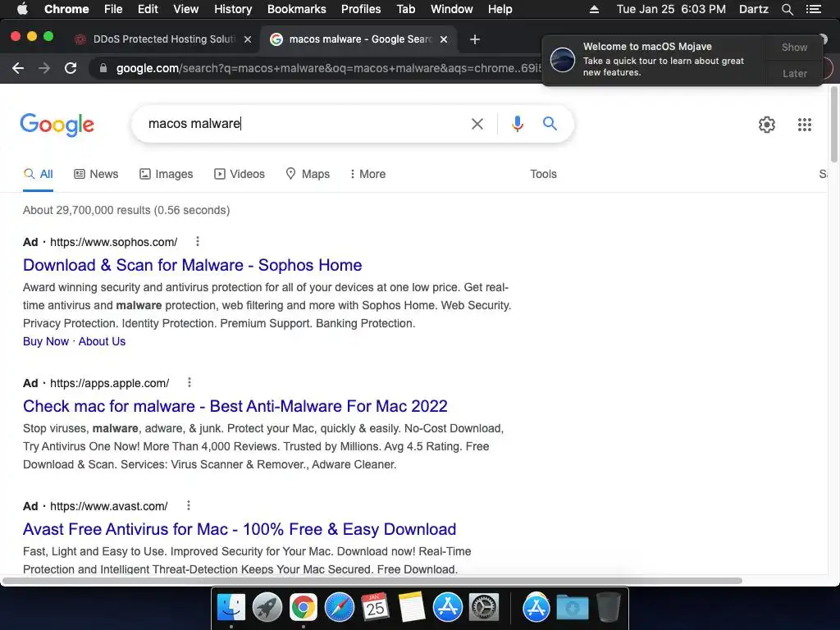Clear the search box with X
The width and height of the screenshot is (840, 630).
pyautogui.click(x=477, y=124)
